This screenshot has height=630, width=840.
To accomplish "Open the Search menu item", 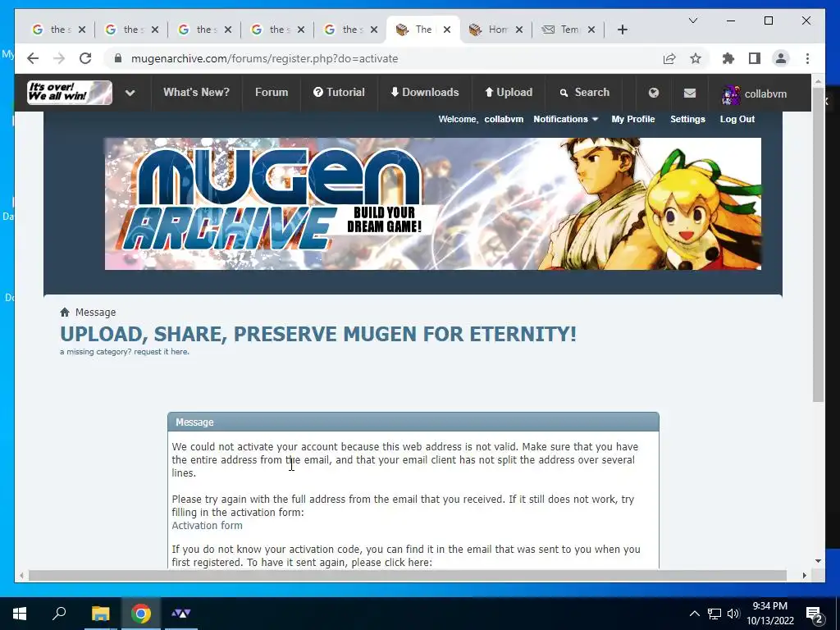I will [x=584, y=92].
